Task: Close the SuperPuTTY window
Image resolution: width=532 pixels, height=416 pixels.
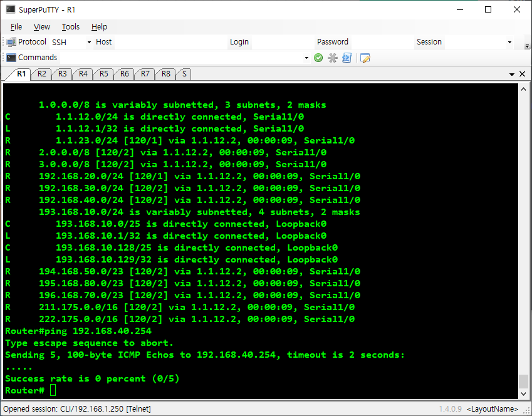Action: [x=517, y=9]
